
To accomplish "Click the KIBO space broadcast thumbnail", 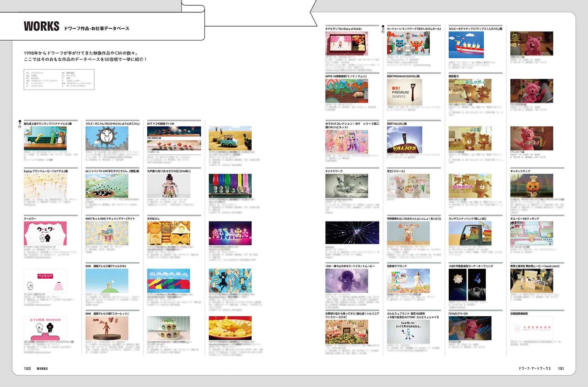I will click(467, 284).
